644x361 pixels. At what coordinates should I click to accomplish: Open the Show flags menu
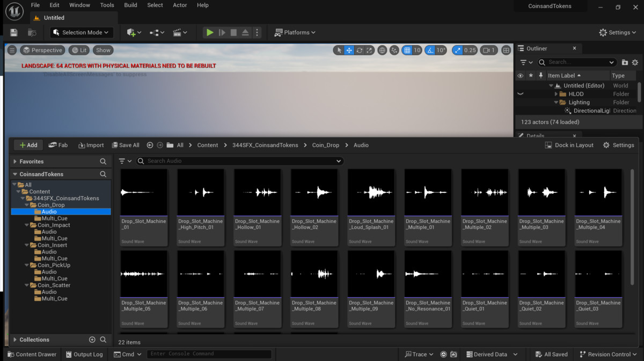103,50
